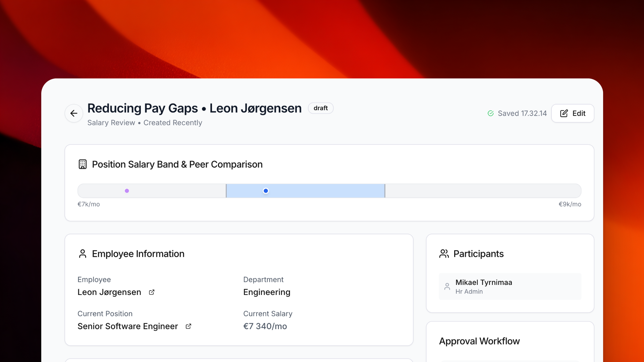Image resolution: width=644 pixels, height=362 pixels.
Task: Open Leon Jørgensen external link icon
Action: (x=152, y=292)
